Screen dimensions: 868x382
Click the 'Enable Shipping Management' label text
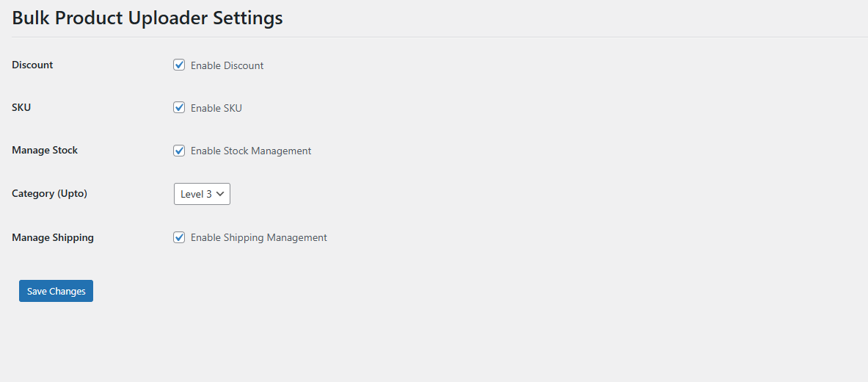(x=258, y=237)
